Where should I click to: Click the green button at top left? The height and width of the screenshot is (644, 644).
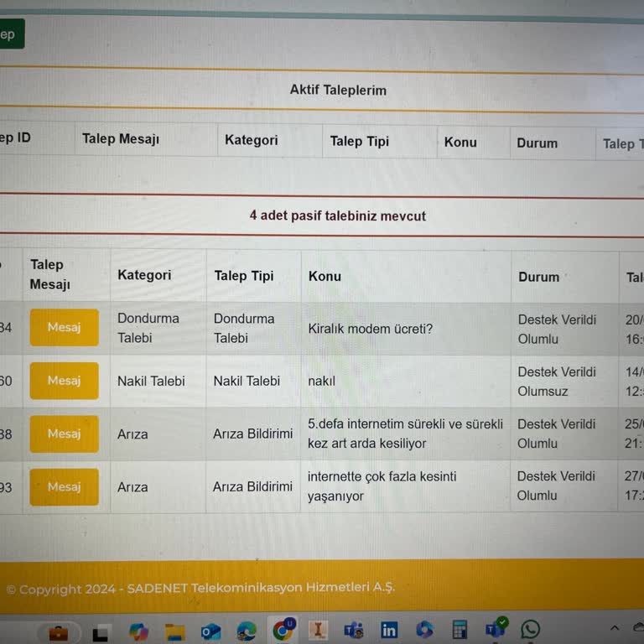[12, 34]
